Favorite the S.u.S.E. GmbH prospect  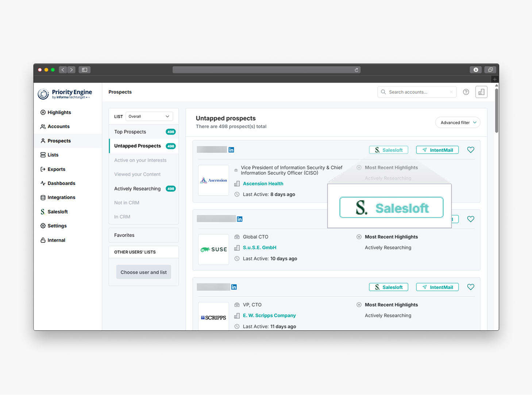pyautogui.click(x=471, y=219)
